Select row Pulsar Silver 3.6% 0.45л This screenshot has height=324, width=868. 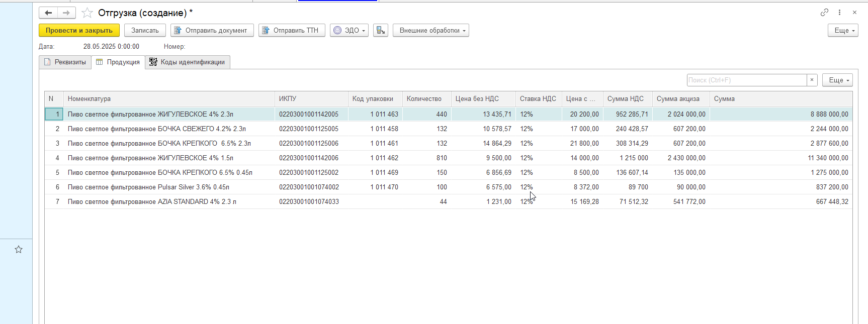pos(449,187)
